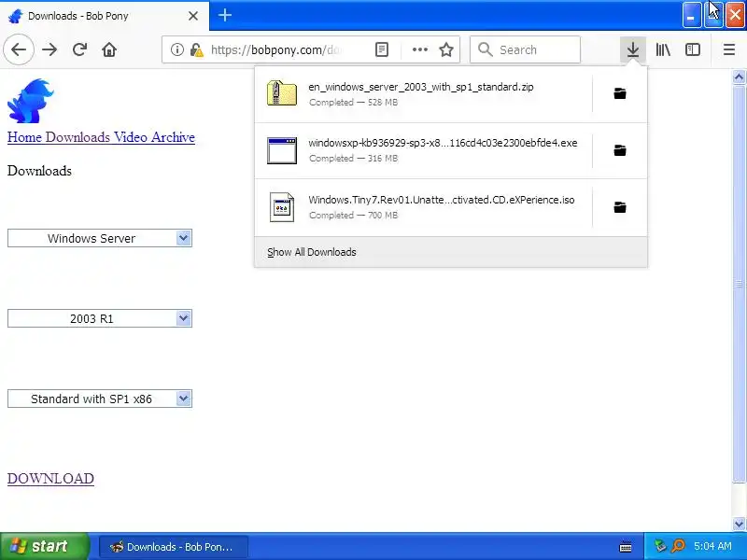Show sidebars toolbar icon

[693, 49]
